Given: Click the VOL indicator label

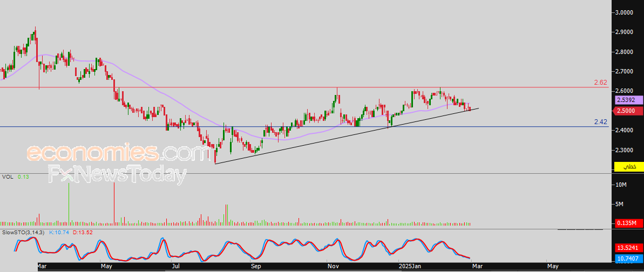Looking at the screenshot, I should tap(8, 177).
